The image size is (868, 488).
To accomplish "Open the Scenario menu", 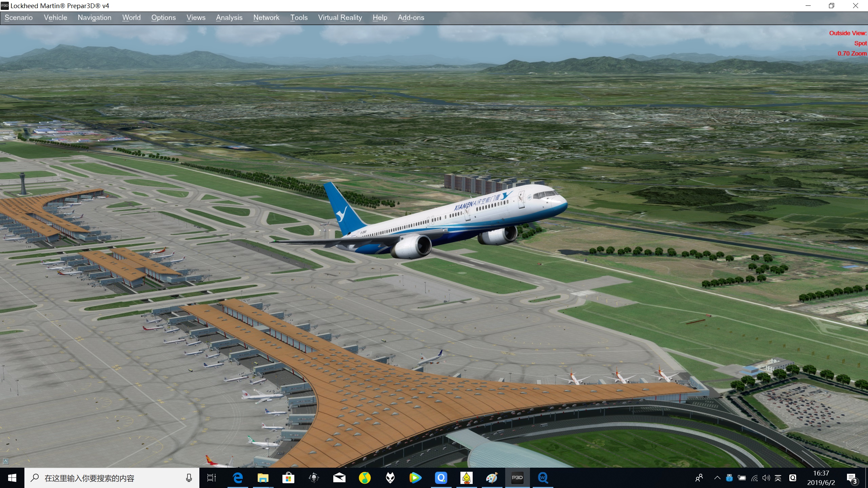I will pyautogui.click(x=19, y=17).
